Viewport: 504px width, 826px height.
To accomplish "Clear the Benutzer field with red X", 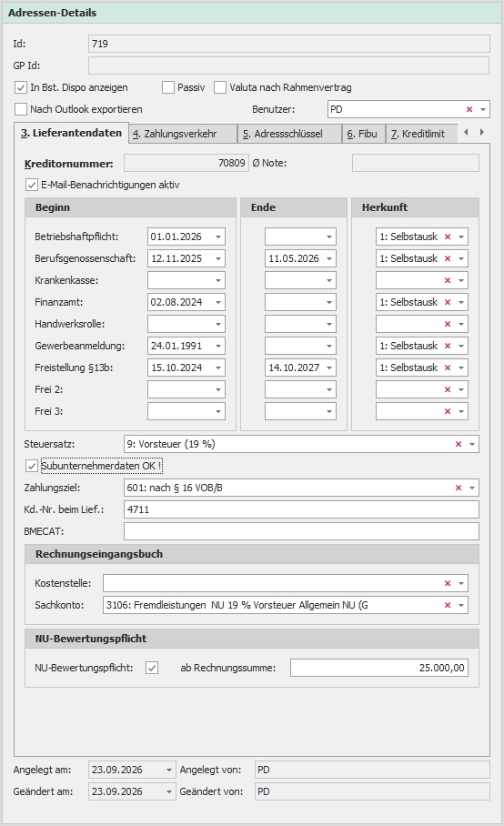I will coord(469,109).
